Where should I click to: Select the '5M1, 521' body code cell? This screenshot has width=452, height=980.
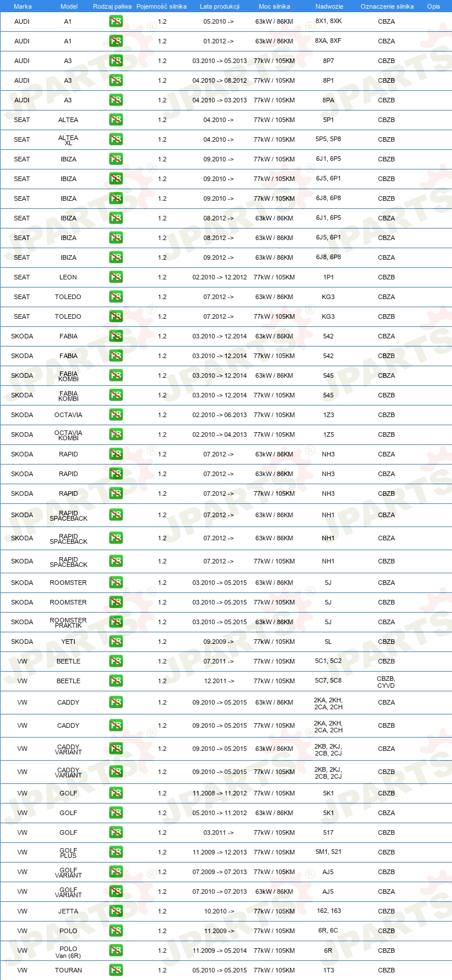(x=328, y=852)
